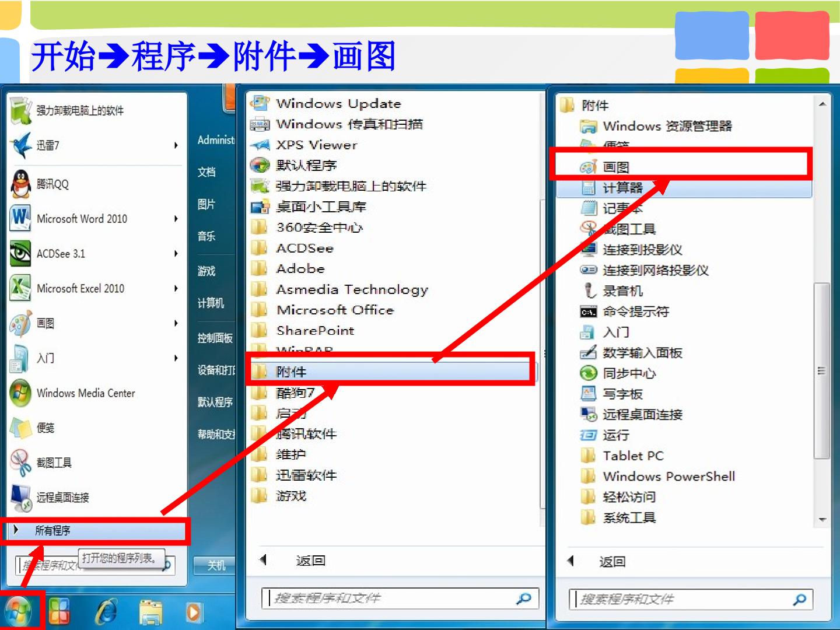Open 远程桌面连接 icon in left menu
The image size is (840, 630).
21,498
